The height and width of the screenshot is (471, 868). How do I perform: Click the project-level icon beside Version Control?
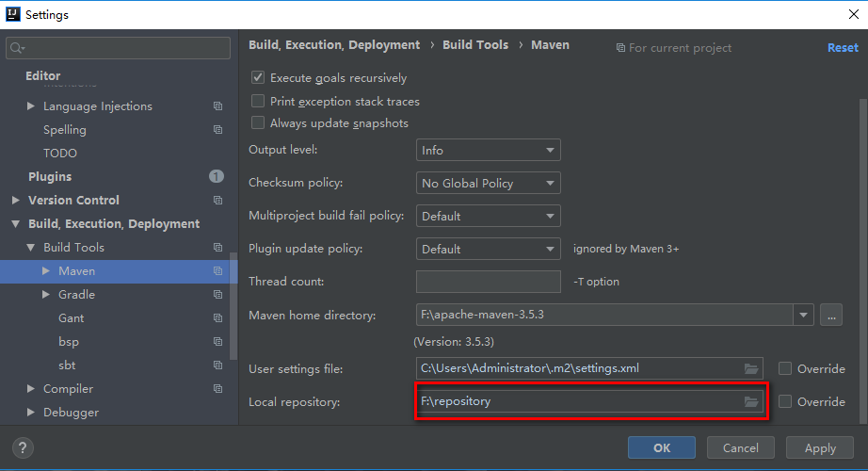tap(217, 201)
